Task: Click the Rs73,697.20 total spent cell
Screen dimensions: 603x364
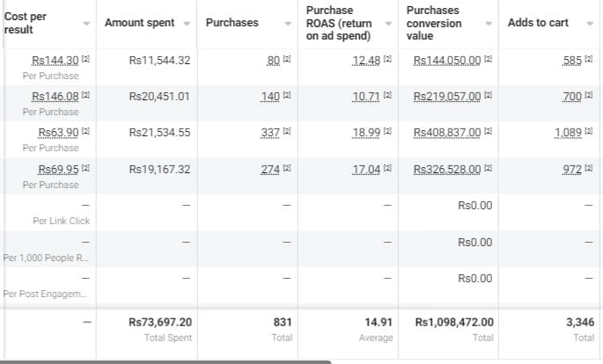Action: coord(160,323)
